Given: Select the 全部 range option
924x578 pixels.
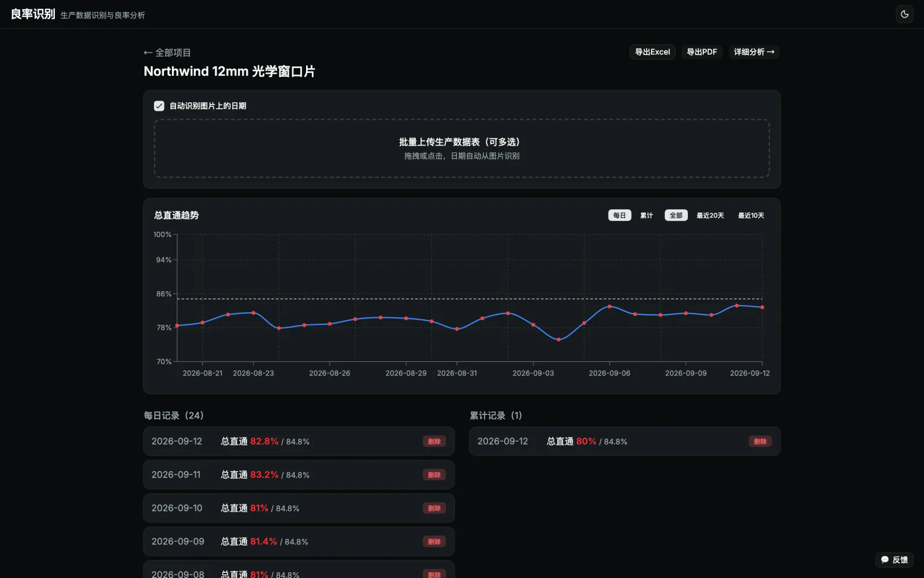Looking at the screenshot, I should (676, 215).
